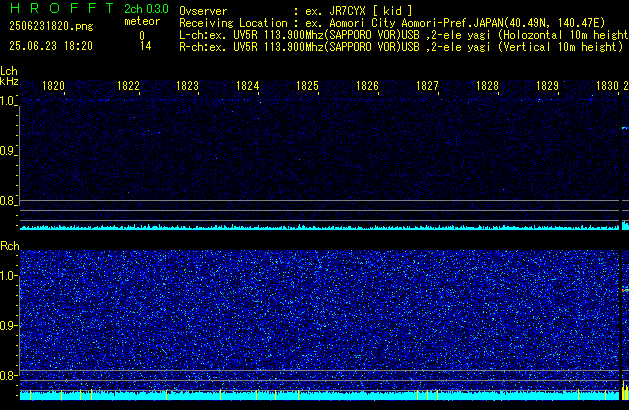Click the Lch 1.0 kHz axis label
This screenshot has height=410, width=629.
8,101
